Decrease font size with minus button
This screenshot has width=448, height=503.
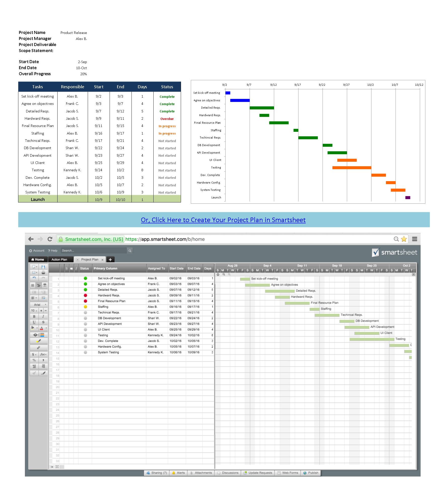coord(46,311)
